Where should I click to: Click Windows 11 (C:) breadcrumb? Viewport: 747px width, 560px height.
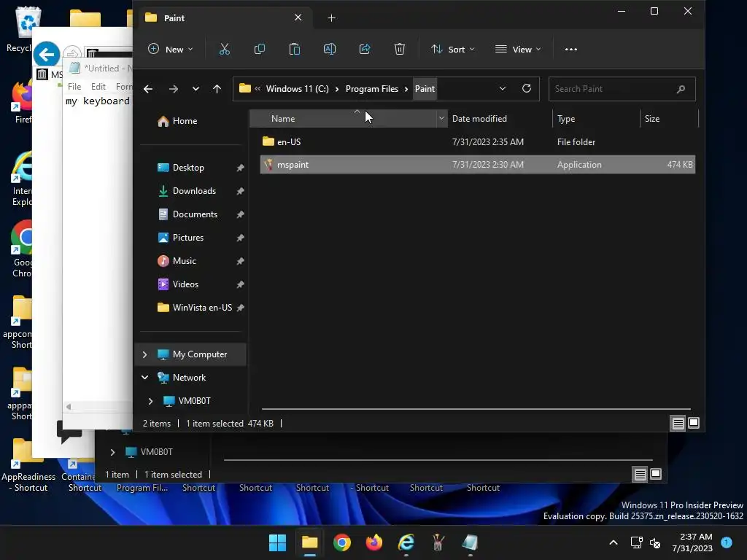(298, 89)
